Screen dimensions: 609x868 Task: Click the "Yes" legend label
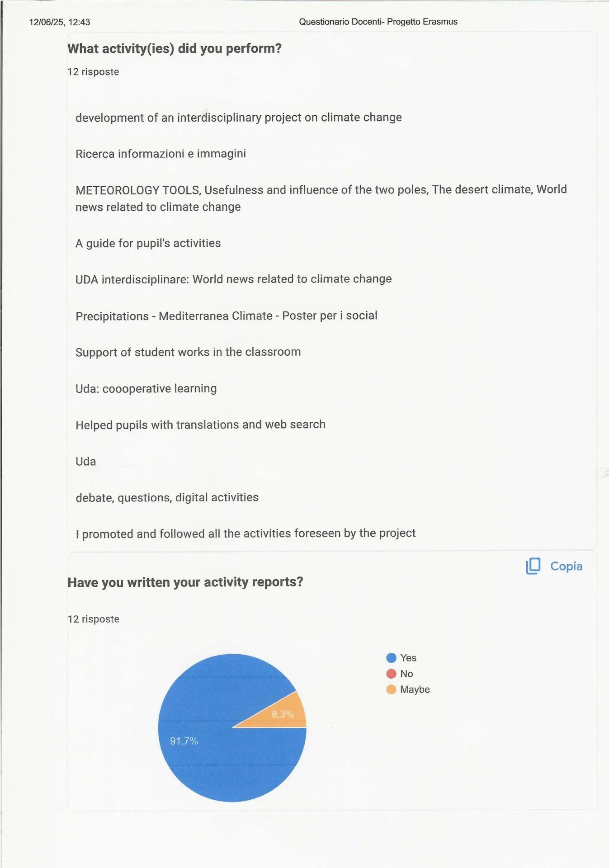point(408,658)
